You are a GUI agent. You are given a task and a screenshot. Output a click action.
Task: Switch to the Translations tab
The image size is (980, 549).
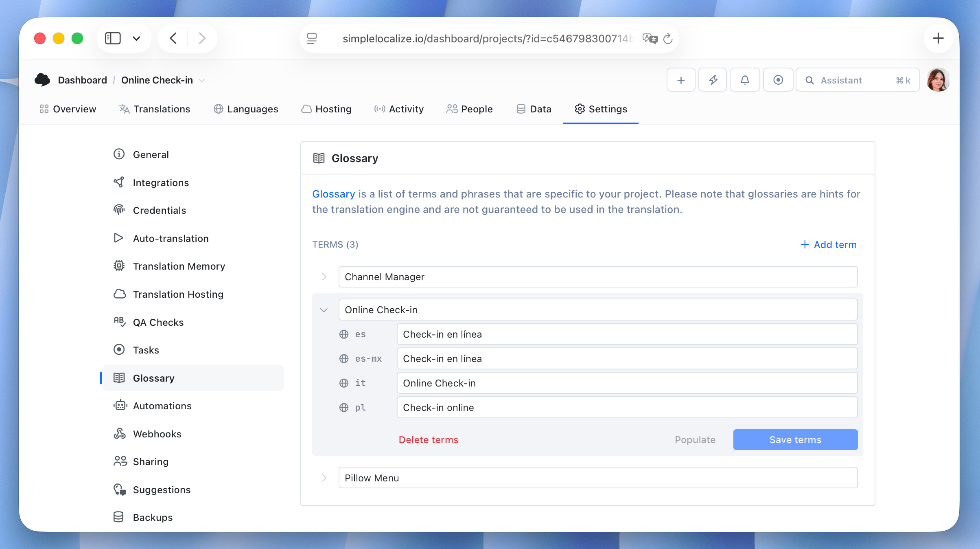click(155, 109)
